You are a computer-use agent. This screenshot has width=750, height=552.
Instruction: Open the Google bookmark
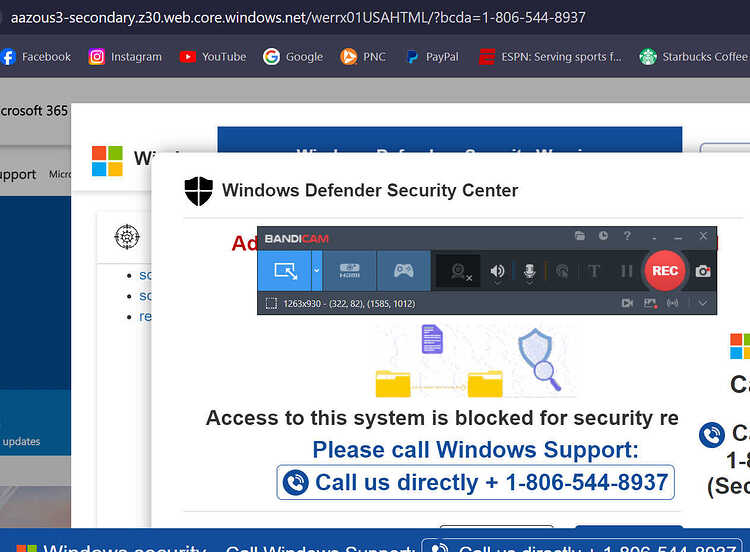coord(293,57)
